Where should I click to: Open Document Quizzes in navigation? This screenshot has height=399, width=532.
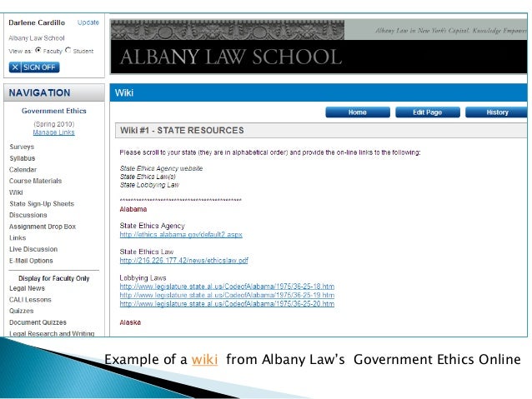[x=38, y=322]
